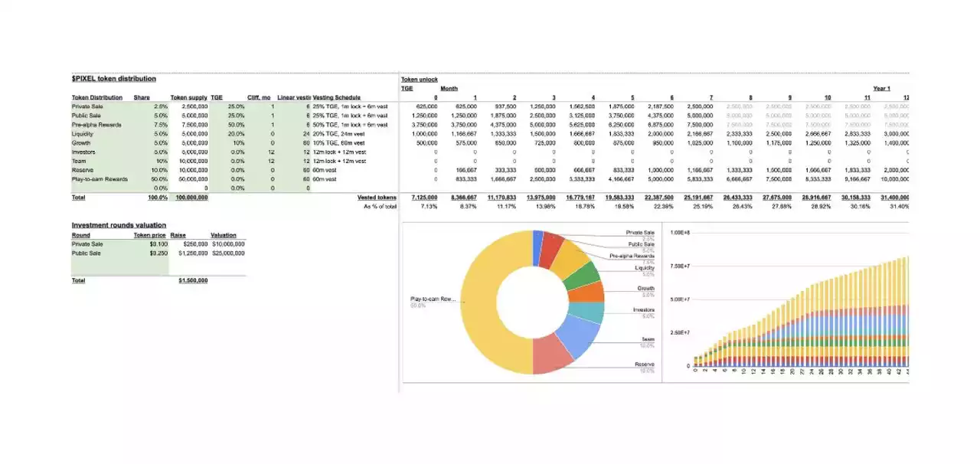Click the $PIXEL token distribution title
This screenshot has height=464, width=980.
tap(113, 79)
